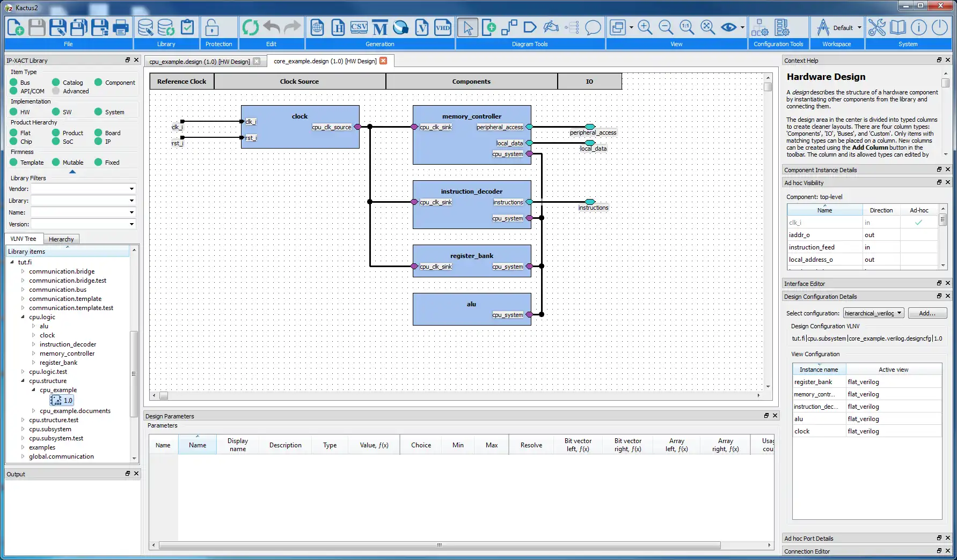This screenshot has height=560, width=957.
Task: Enable the HW implementation filter
Action: tap(12, 112)
